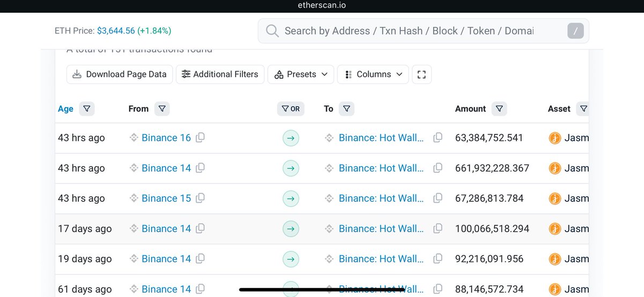Open the Amount column filter

pyautogui.click(x=499, y=109)
